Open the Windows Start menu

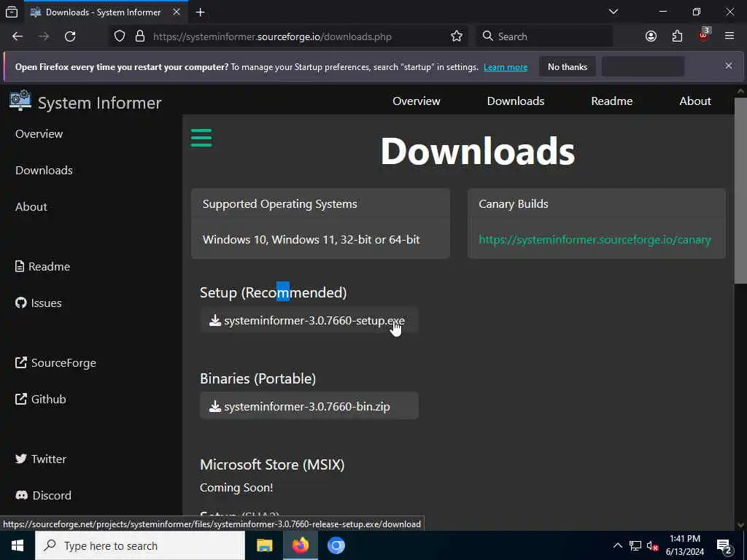point(18,545)
